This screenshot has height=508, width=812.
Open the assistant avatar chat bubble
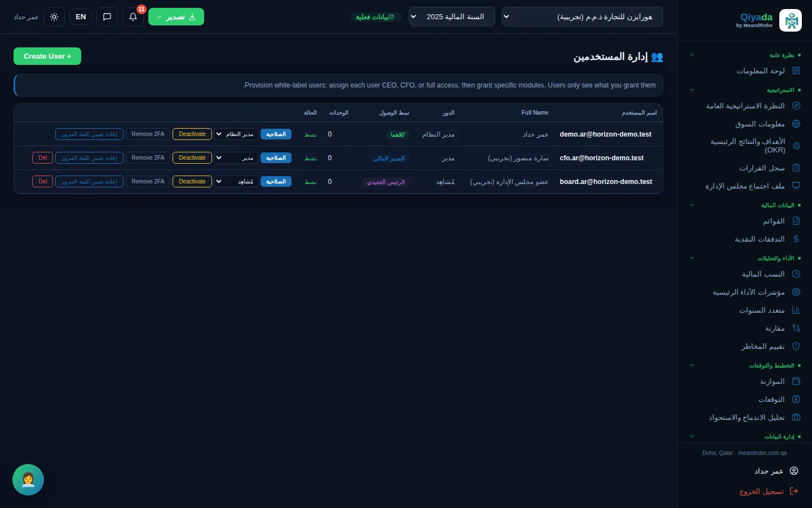click(x=28, y=480)
